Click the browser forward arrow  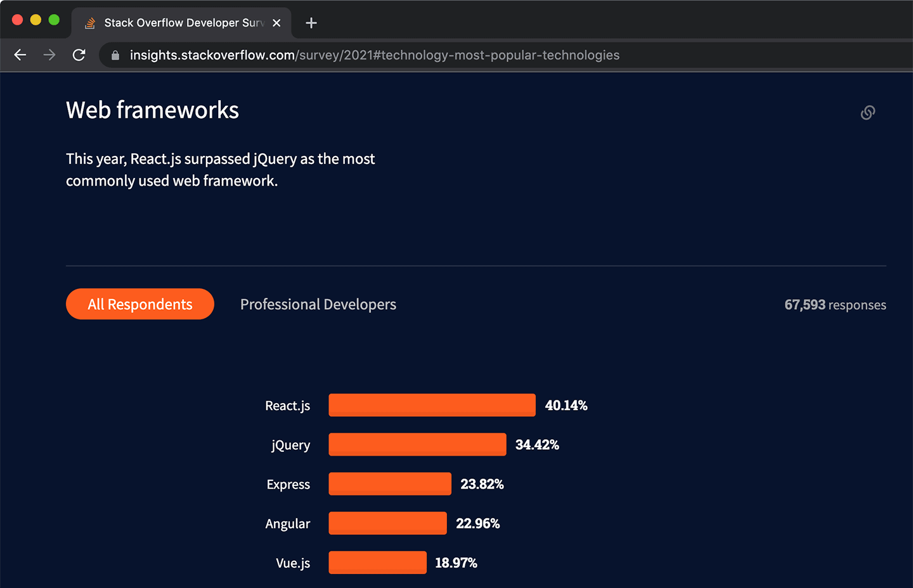coord(49,55)
